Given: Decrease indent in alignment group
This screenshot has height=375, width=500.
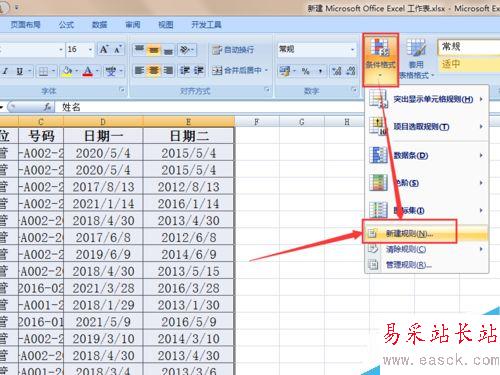Looking at the screenshot, I should tap(185, 71).
